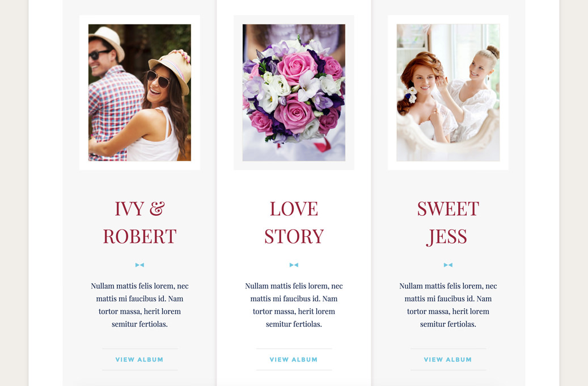
Task: Click the Sweet Jess album title
Action: (x=448, y=223)
